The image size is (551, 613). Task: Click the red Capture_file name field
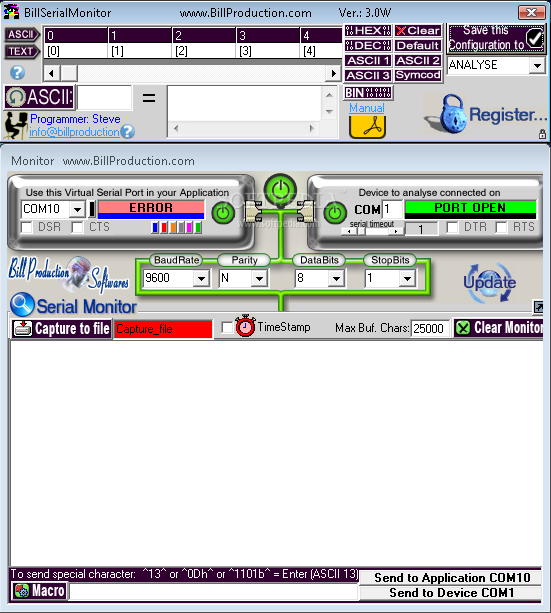163,329
